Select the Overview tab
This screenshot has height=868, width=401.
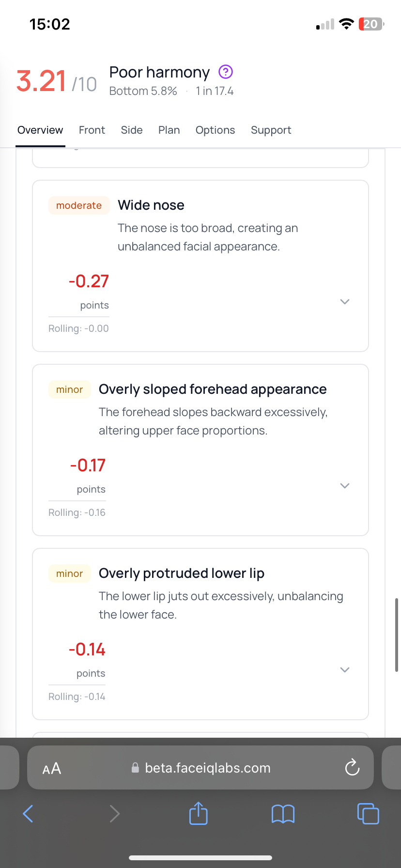point(40,130)
